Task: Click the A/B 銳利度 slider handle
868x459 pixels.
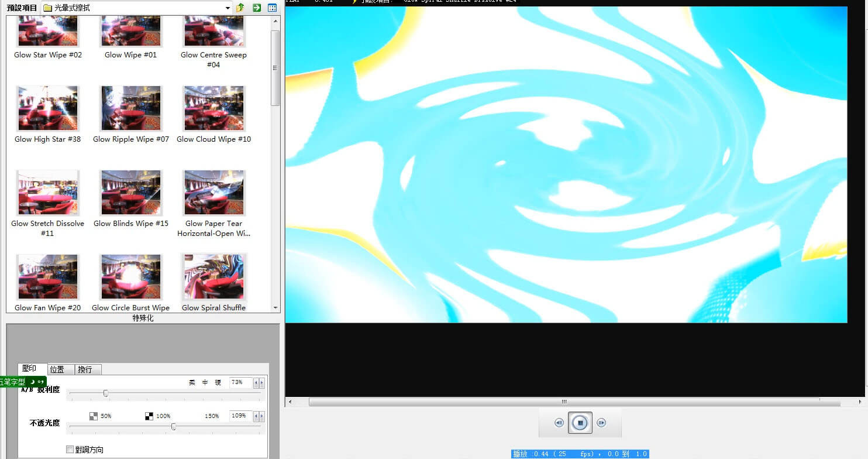Action: (106, 393)
